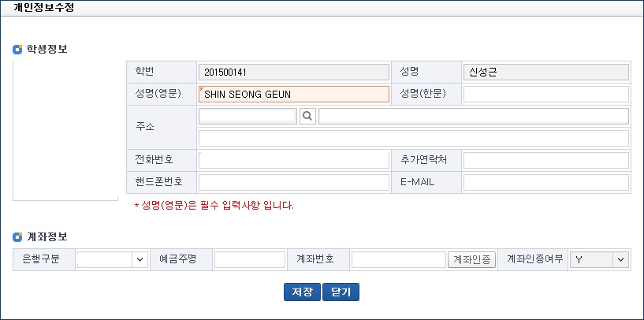This screenshot has height=320, width=644.
Task: Click the 성명(한문) input field
Action: pos(546,94)
